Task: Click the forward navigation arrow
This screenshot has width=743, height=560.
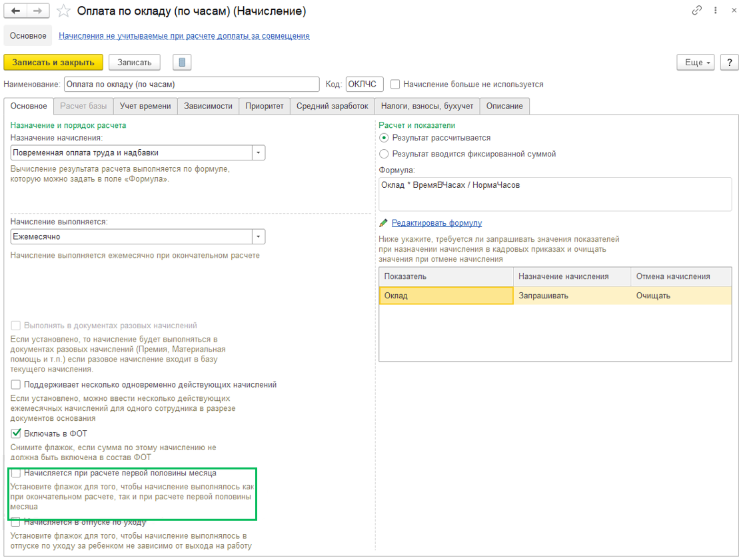Action: 37,11
